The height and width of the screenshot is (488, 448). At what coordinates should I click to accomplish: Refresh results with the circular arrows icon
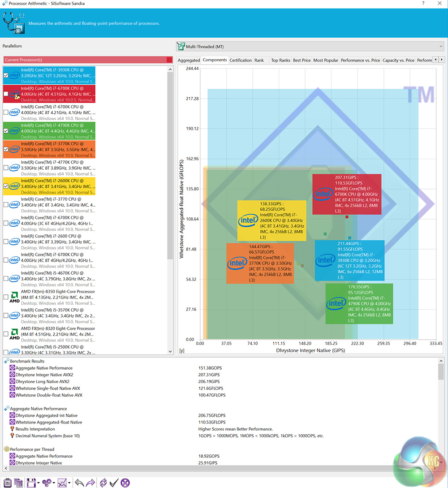pyautogui.click(x=103, y=483)
